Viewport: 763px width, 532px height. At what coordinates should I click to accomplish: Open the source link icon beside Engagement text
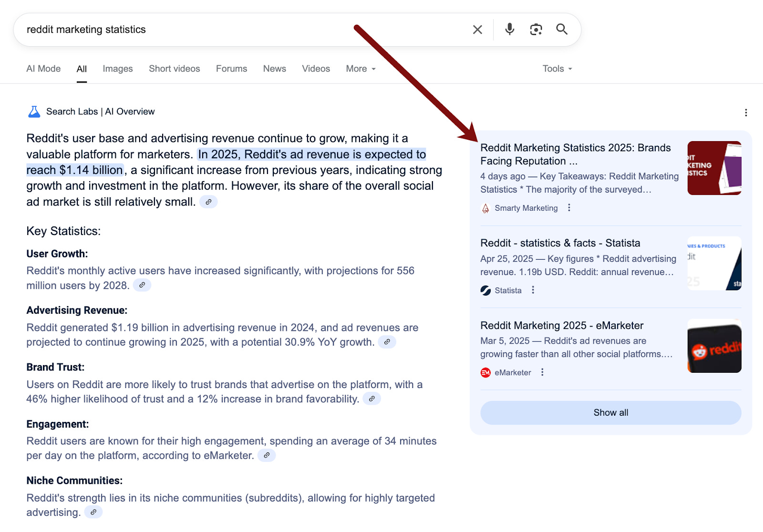click(x=267, y=455)
